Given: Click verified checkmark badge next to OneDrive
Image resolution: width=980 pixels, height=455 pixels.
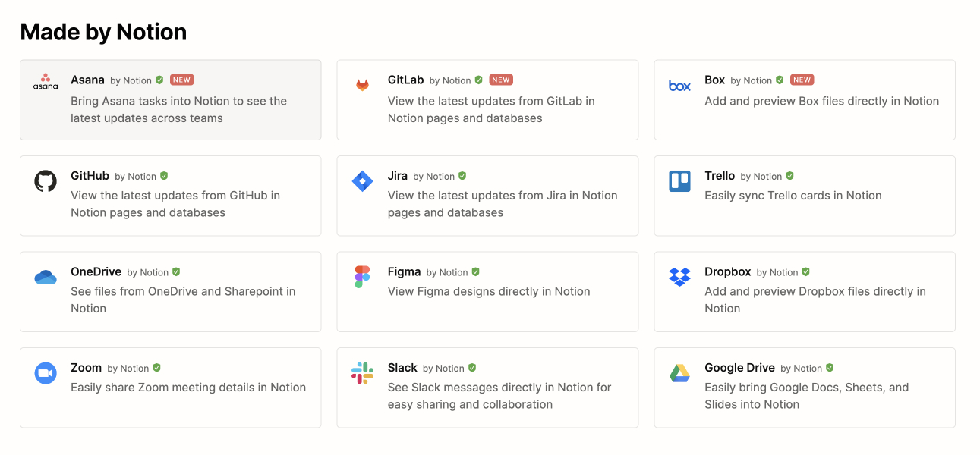Looking at the screenshot, I should tap(176, 271).
